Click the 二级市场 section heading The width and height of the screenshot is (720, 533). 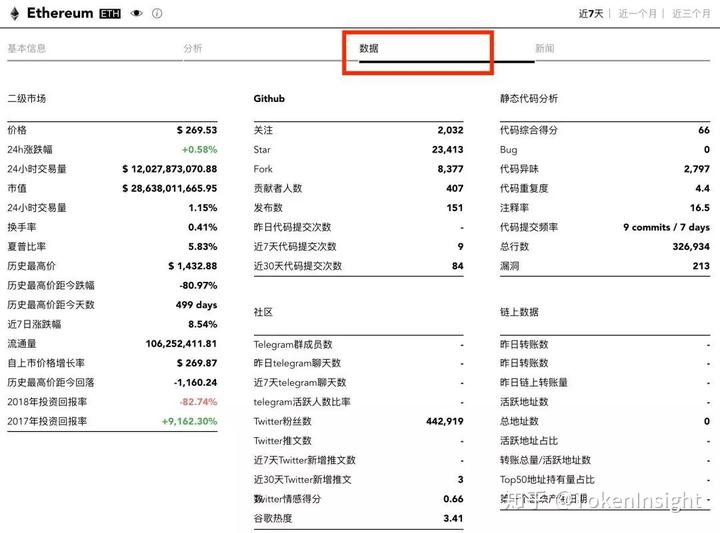(27, 98)
